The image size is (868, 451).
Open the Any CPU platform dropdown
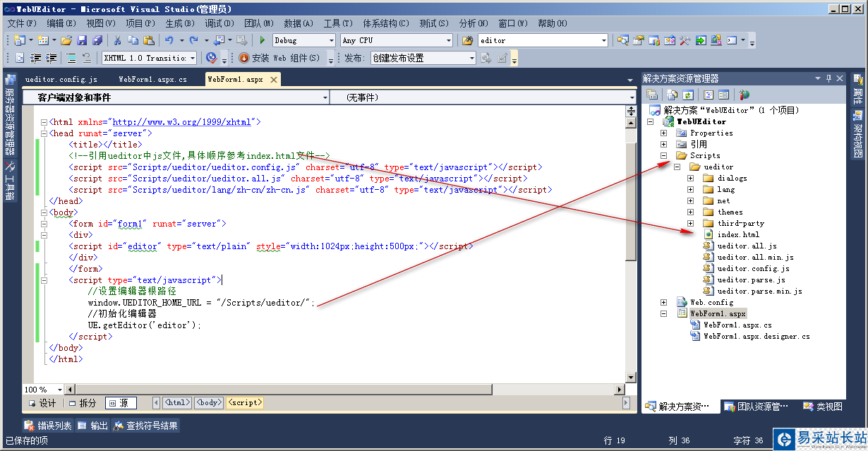(x=448, y=40)
